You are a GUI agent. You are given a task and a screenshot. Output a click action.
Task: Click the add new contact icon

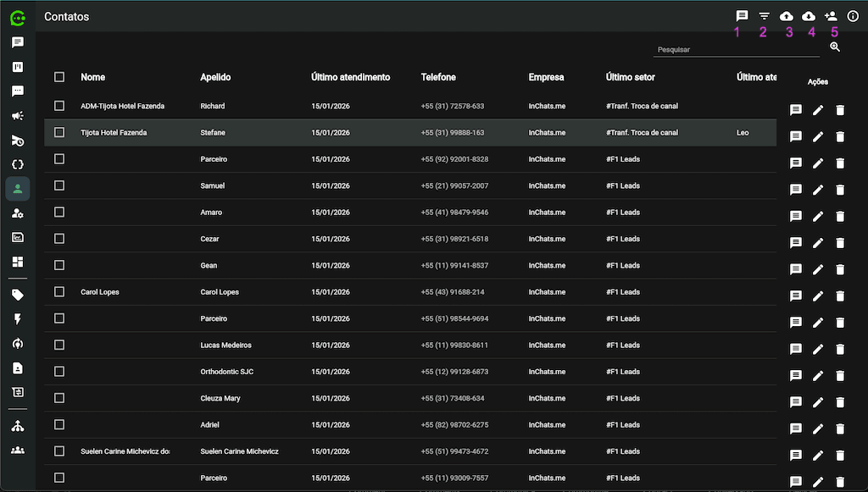(831, 16)
